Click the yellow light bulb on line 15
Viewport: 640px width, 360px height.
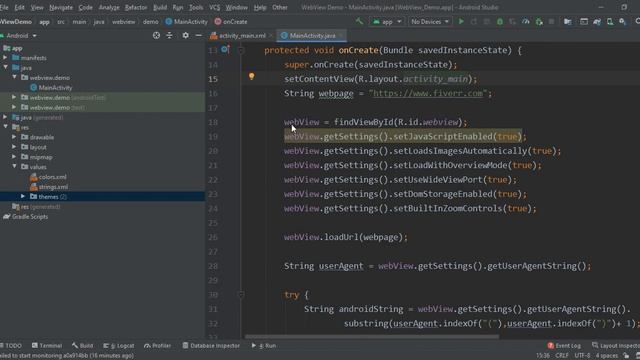[x=251, y=76]
